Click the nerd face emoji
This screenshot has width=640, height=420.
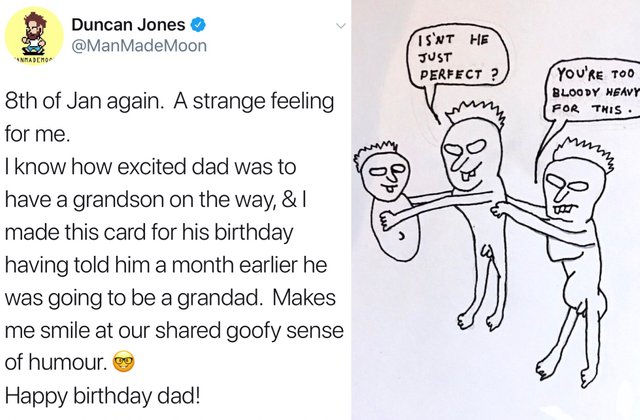click(123, 362)
